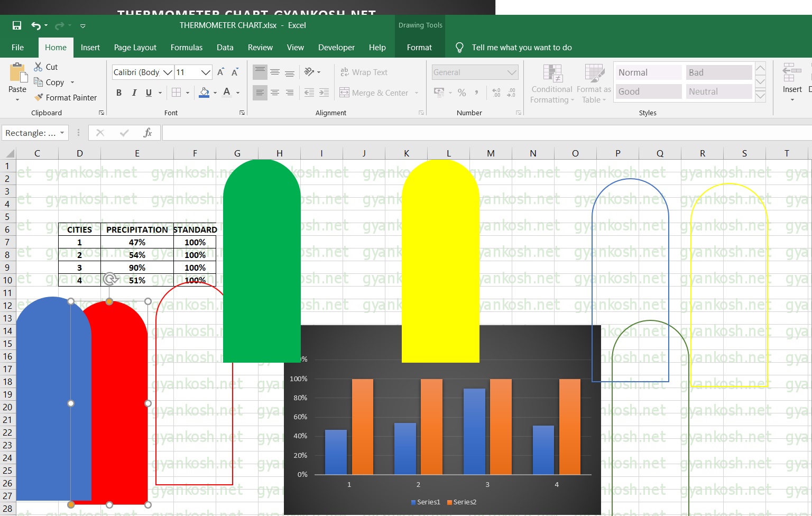Image resolution: width=812 pixels, height=516 pixels.
Task: Click the Tell me what you want search box
Action: click(522, 48)
